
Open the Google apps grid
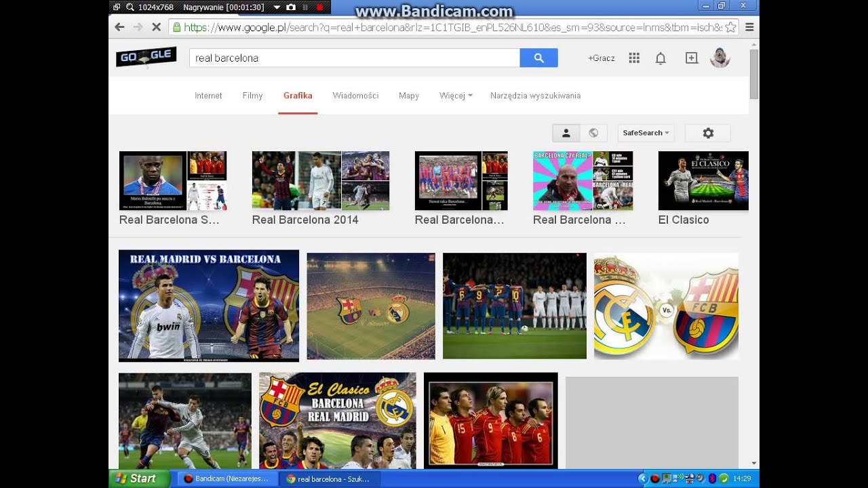coord(634,58)
